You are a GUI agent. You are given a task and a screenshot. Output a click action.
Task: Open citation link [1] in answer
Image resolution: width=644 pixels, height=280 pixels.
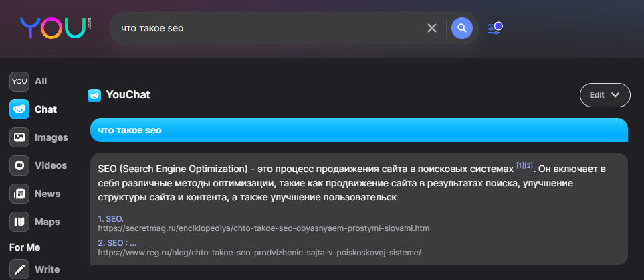(x=520, y=165)
